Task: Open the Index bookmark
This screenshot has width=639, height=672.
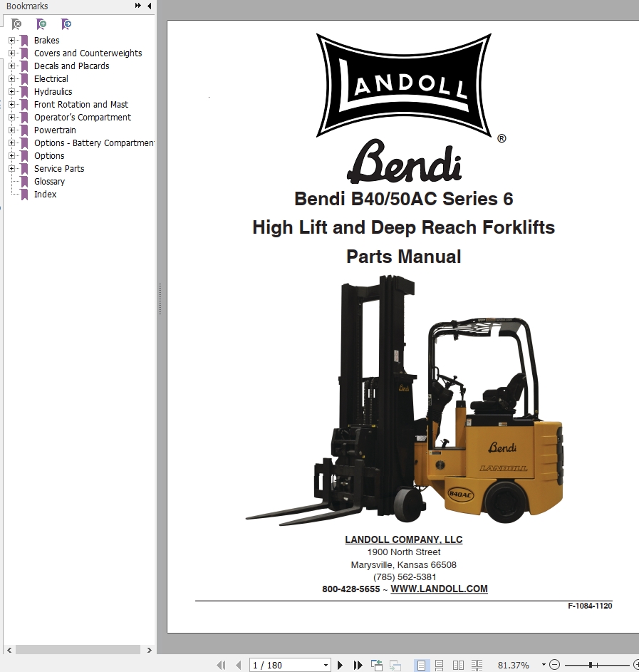Action: click(45, 195)
